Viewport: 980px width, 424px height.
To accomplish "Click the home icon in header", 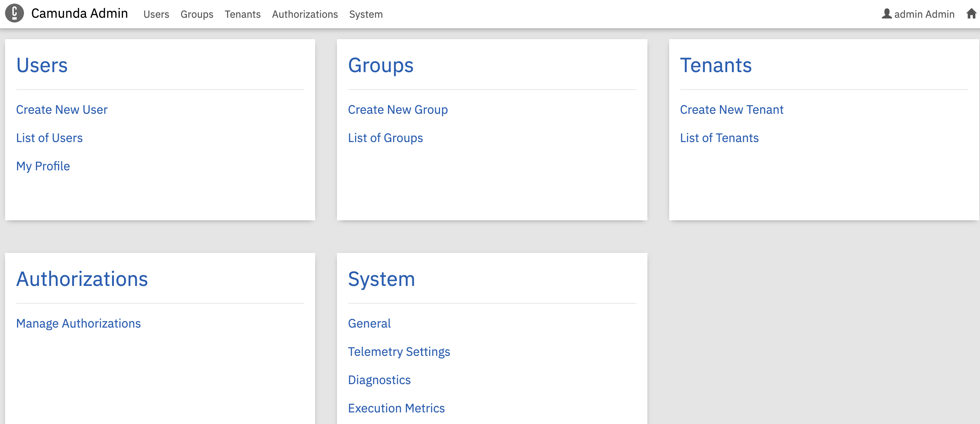I will (971, 14).
